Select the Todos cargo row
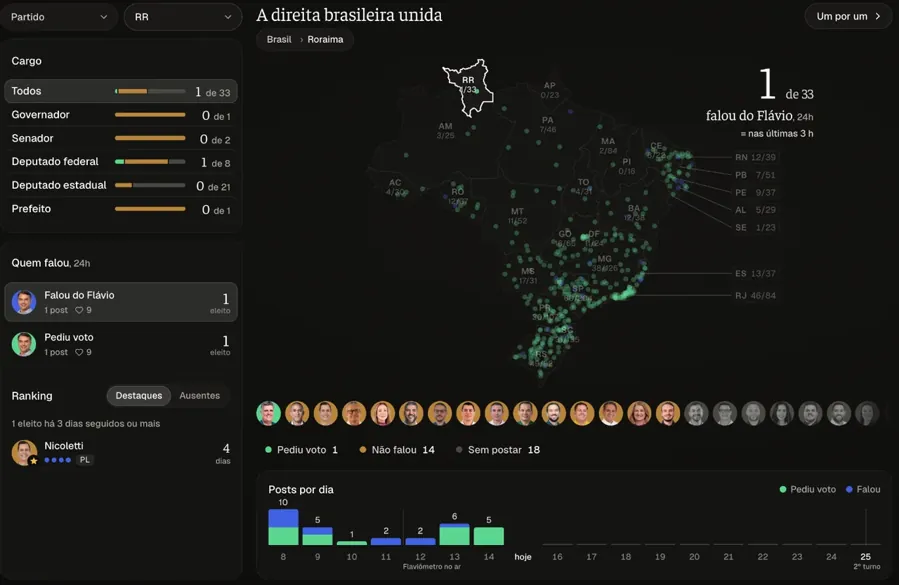The image size is (899, 585). coord(121,91)
